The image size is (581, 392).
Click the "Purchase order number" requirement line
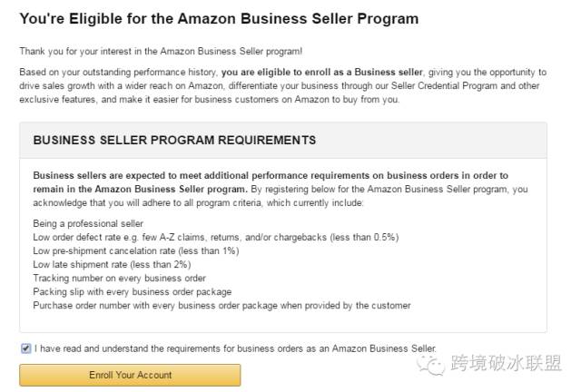pyautogui.click(x=222, y=305)
